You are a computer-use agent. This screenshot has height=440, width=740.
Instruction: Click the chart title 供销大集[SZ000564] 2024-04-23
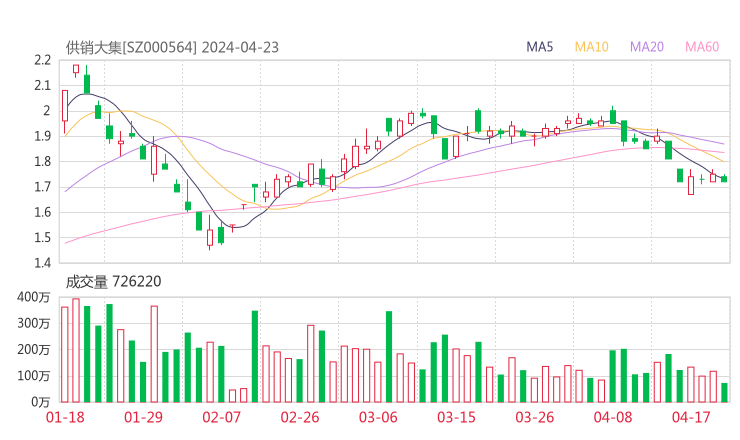point(172,47)
